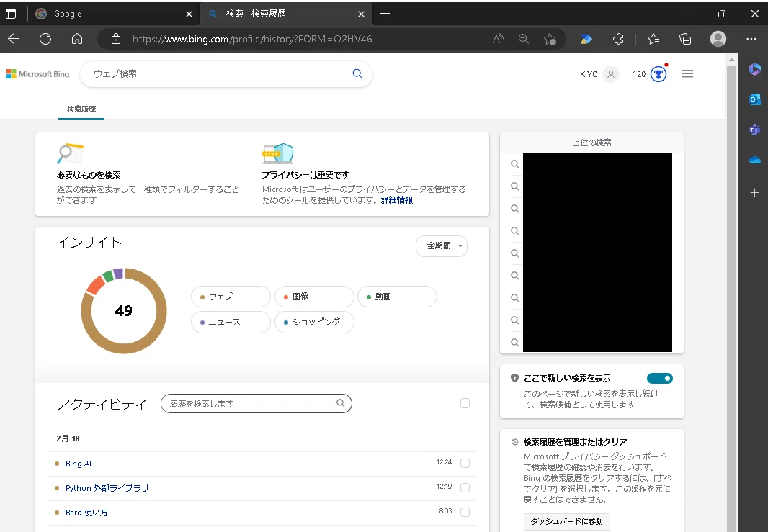This screenshot has height=532, width=768.
Task: Click the browser address bar URL
Action: 252,39
